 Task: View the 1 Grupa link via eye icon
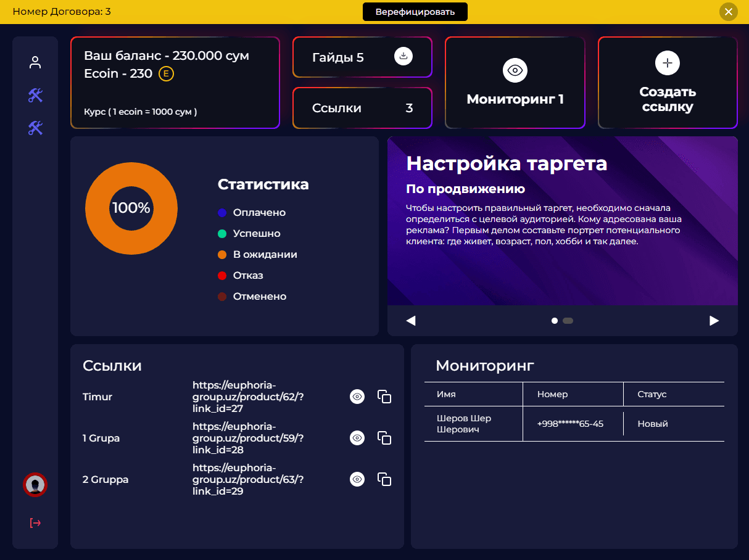pos(357,438)
